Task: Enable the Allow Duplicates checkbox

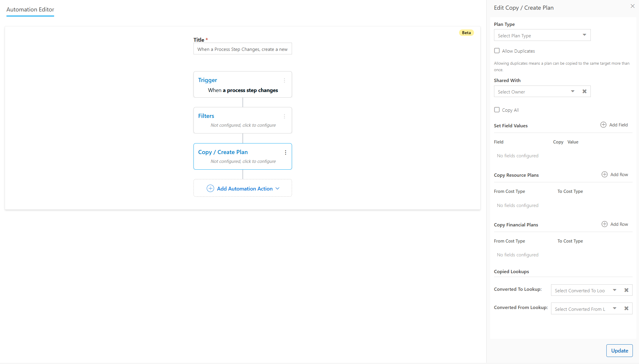Action: (x=497, y=51)
